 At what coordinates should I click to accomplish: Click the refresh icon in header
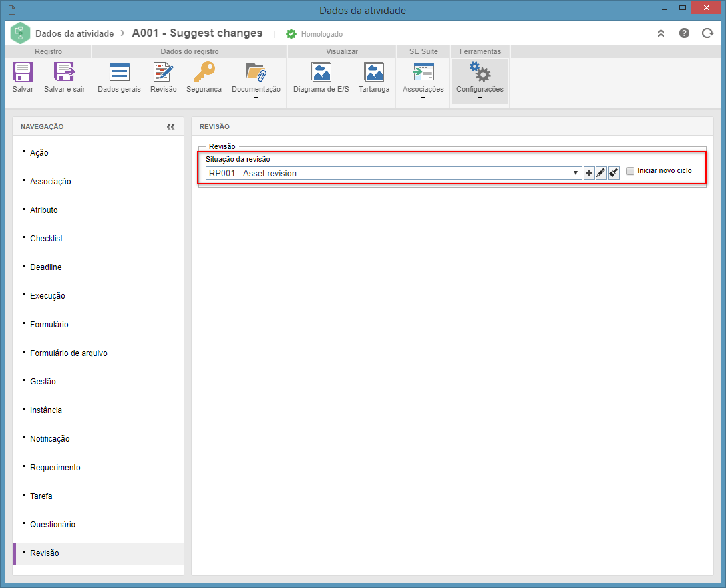707,33
